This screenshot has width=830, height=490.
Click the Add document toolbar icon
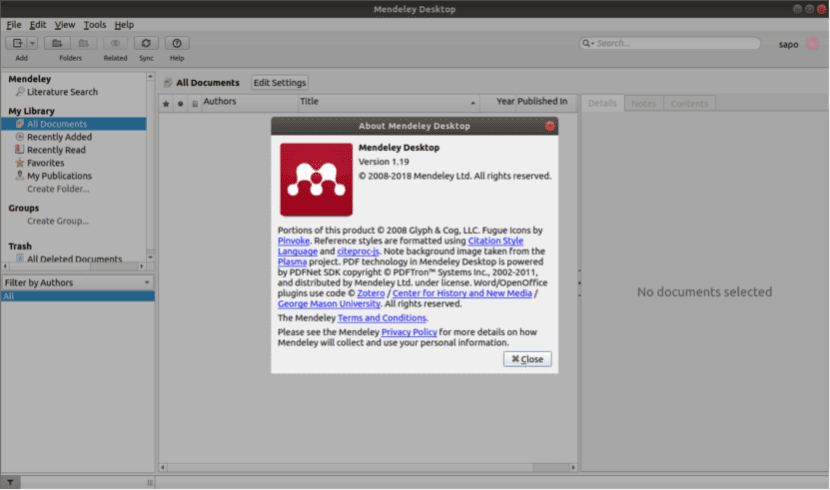pyautogui.click(x=17, y=43)
